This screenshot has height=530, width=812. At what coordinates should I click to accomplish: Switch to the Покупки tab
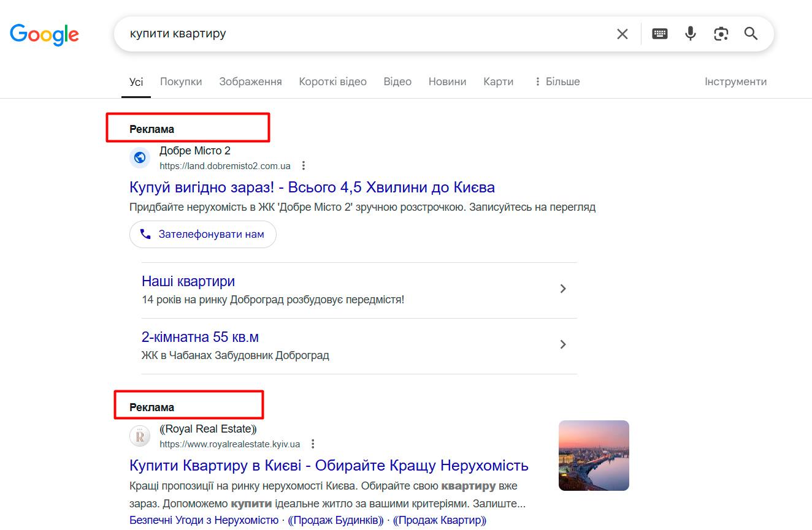tap(181, 81)
